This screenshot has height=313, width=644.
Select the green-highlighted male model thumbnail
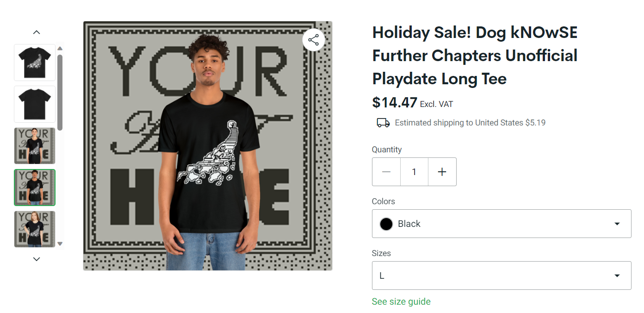35,188
